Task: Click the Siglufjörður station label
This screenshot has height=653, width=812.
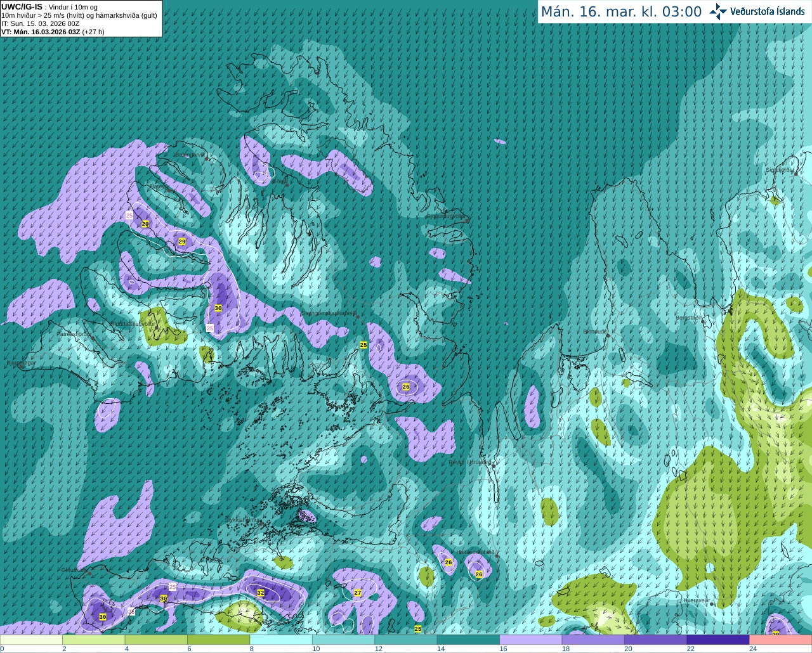Action: click(780, 170)
